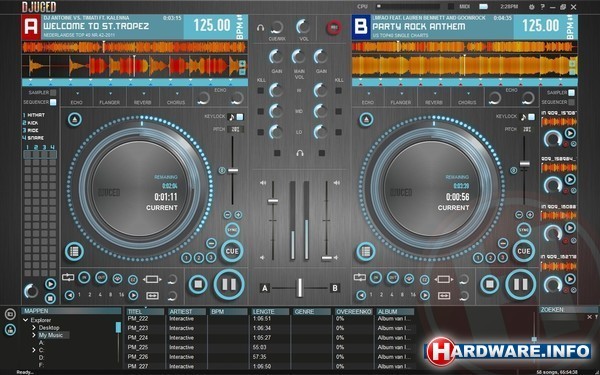Image resolution: width=600 pixels, height=375 pixels.
Task: Enable KEYLOCK toggle on deck B
Action: (x=532, y=117)
